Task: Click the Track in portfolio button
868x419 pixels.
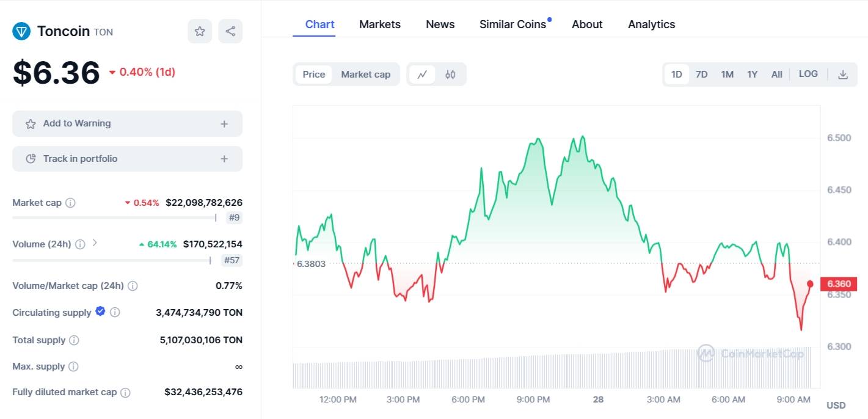Action: click(127, 159)
